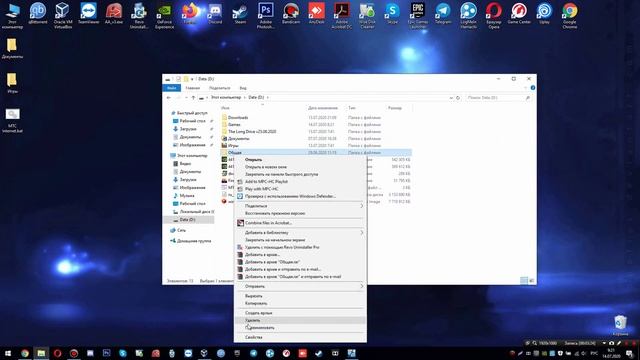Open 'Свойства' from context menu
Image resolution: width=640 pixels, height=360 pixels.
300,338
